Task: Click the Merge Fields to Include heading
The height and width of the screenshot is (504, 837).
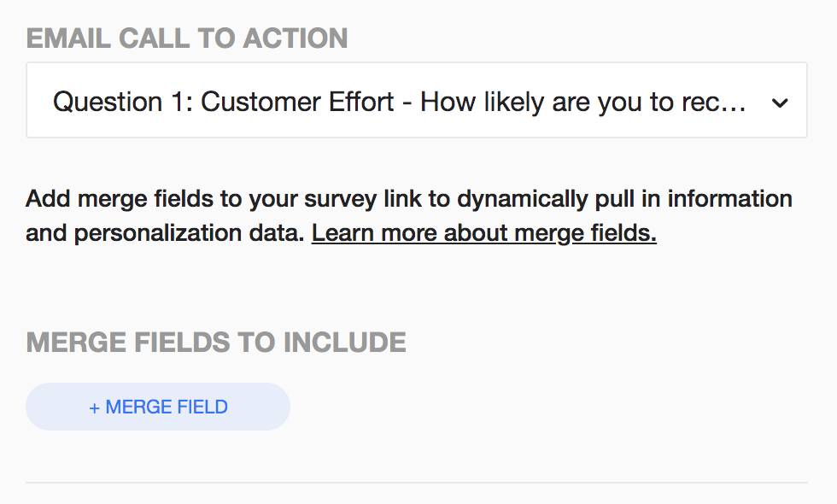Action: coord(216,343)
